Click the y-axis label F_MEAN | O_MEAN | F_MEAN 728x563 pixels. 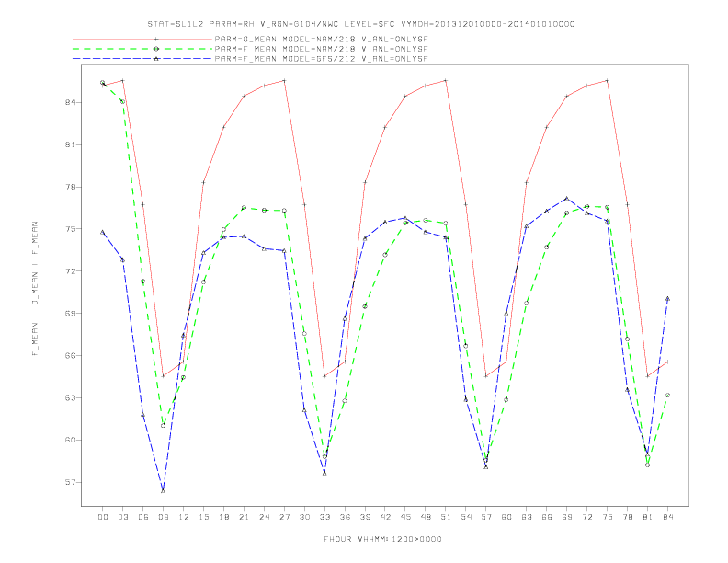click(35, 289)
